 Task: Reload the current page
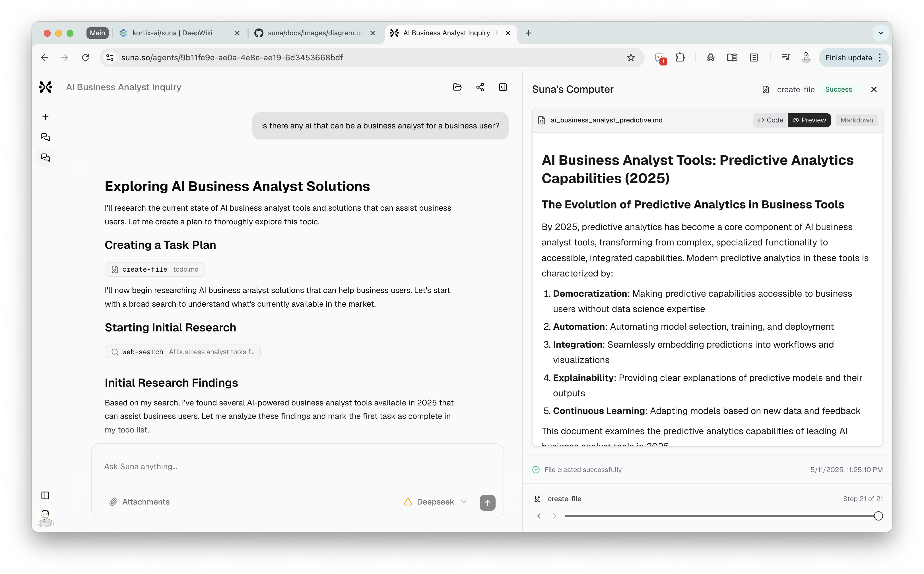click(x=85, y=58)
